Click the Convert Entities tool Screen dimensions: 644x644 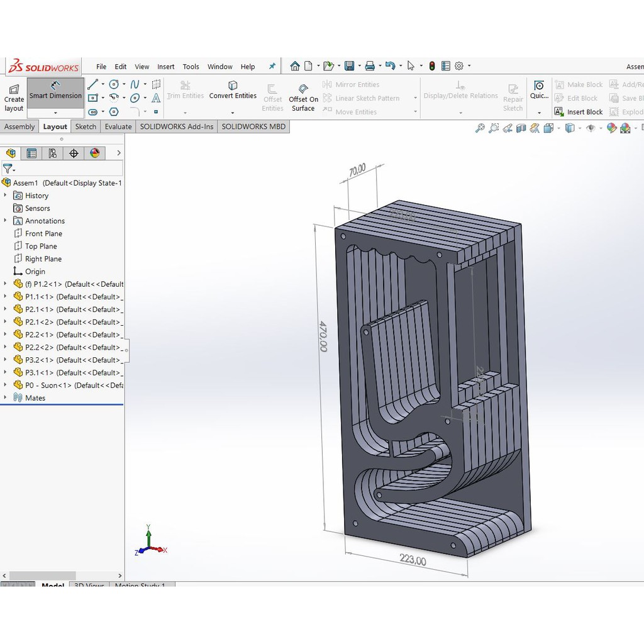tap(233, 91)
